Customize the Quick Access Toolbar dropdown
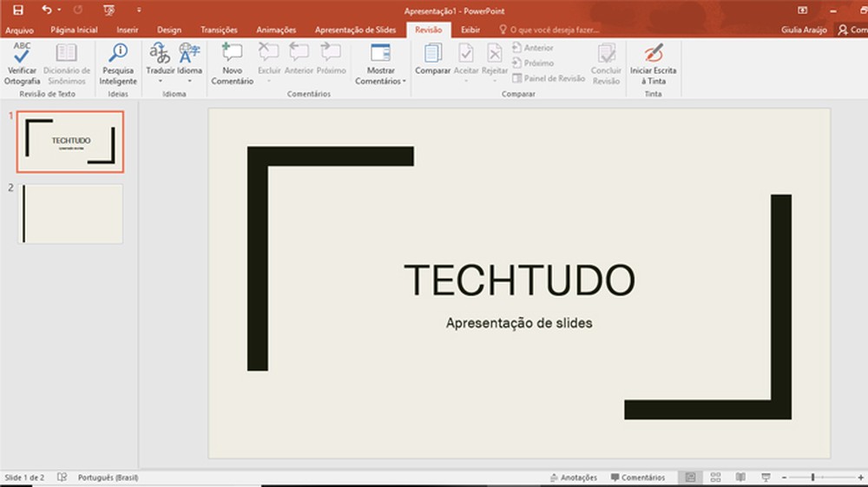Image resolution: width=868 pixels, height=487 pixels. pyautogui.click(x=139, y=10)
